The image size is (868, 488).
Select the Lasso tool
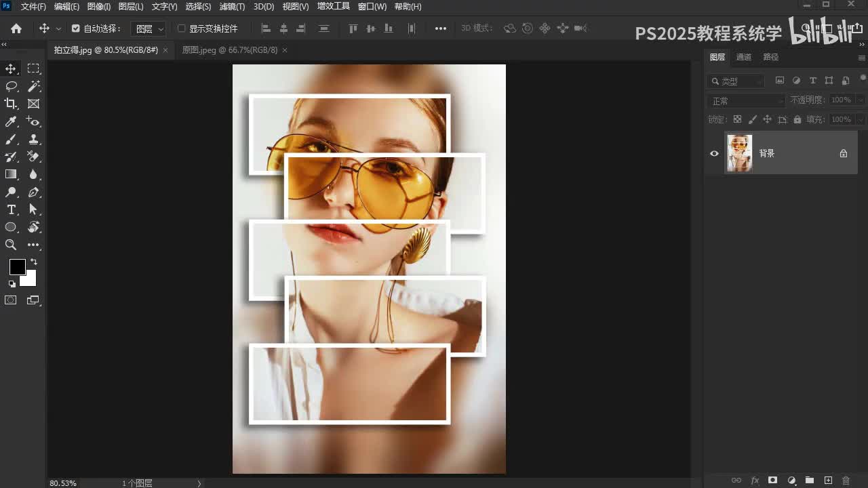[x=11, y=86]
